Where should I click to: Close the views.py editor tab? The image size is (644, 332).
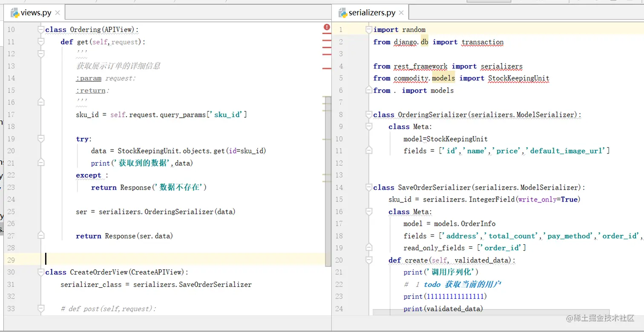pyautogui.click(x=58, y=13)
